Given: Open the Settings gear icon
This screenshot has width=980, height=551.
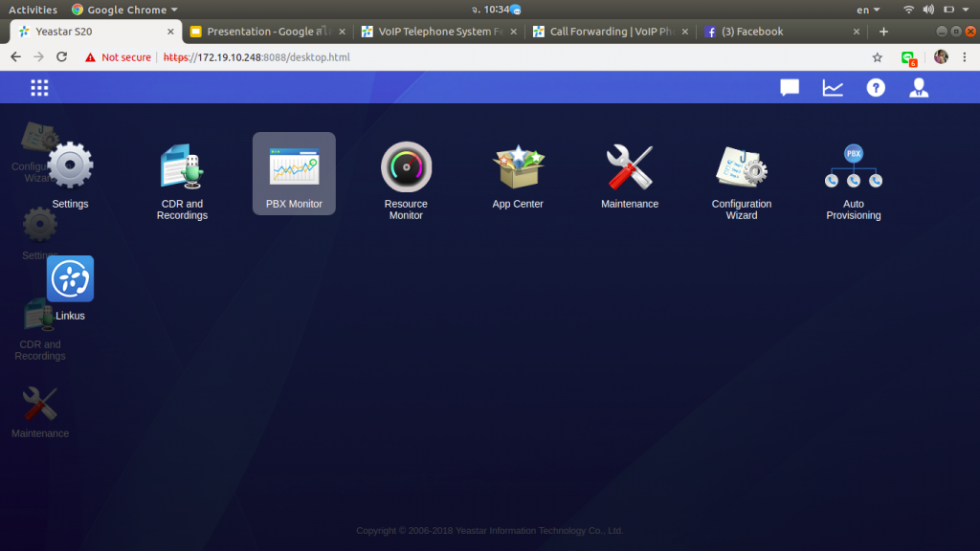Looking at the screenshot, I should click(x=70, y=165).
